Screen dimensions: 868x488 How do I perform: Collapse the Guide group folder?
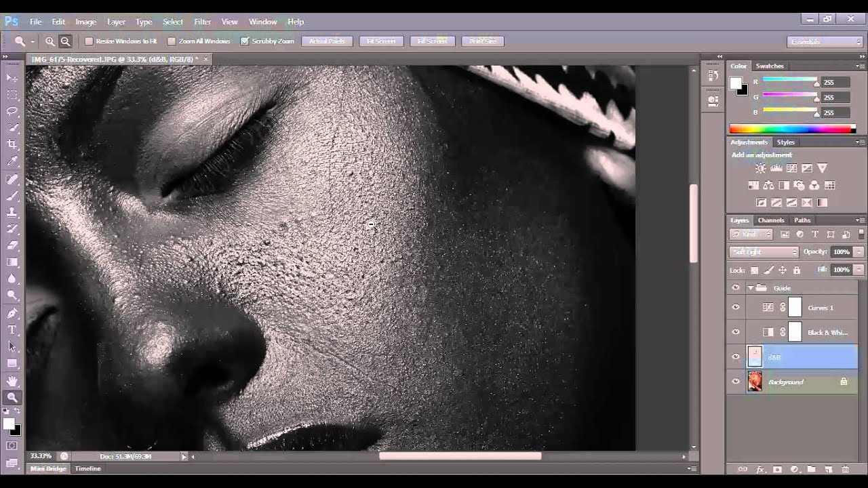pos(751,287)
